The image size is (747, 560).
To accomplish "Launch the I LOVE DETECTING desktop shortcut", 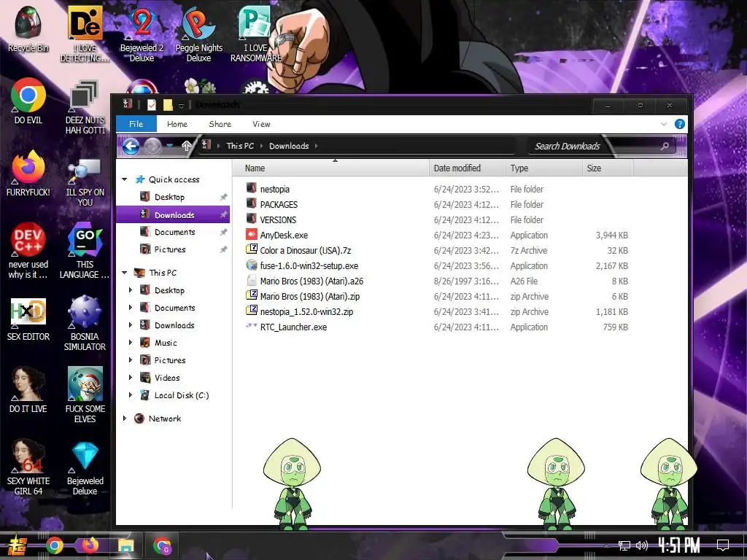I will point(85,34).
